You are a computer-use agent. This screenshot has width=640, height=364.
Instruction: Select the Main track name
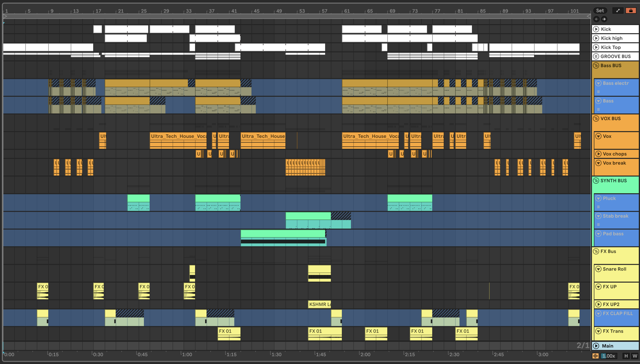point(608,346)
